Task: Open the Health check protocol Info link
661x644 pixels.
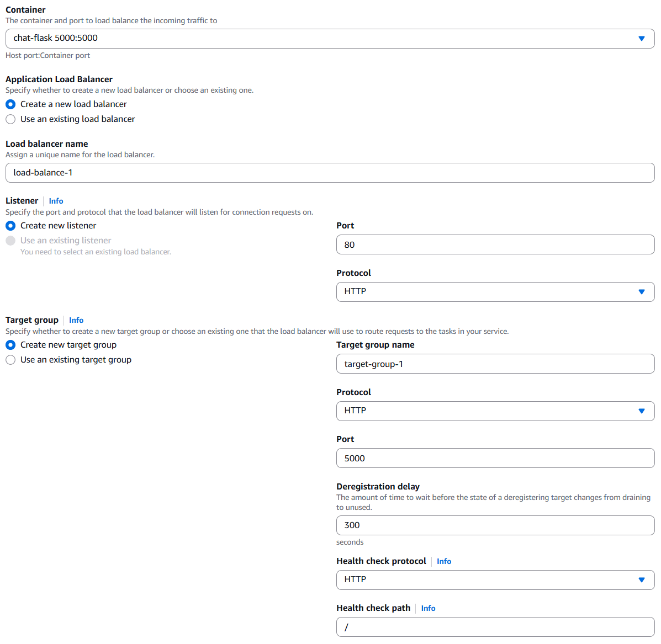Action: point(444,562)
